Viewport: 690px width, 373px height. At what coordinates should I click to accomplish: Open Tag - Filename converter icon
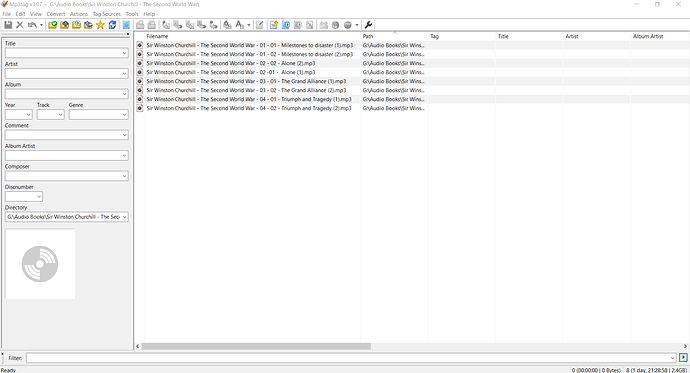[x=165, y=25]
